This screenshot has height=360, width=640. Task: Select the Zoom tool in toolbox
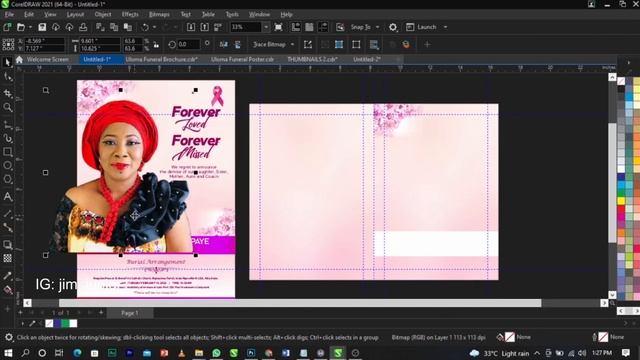tap(7, 108)
